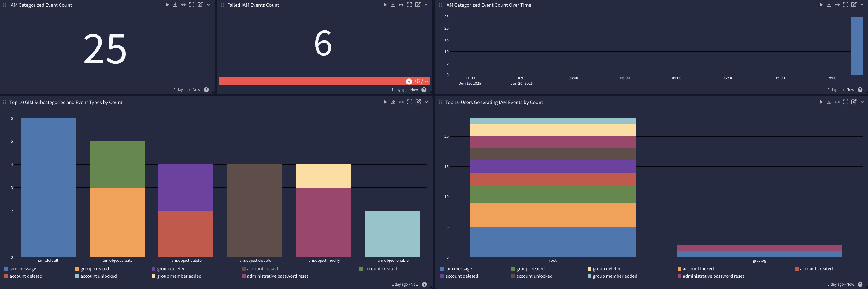Viewport: 868px width, 289px height.
Task: Toggle 'group created' series in GIM Subcategories legend
Action: click(x=94, y=269)
